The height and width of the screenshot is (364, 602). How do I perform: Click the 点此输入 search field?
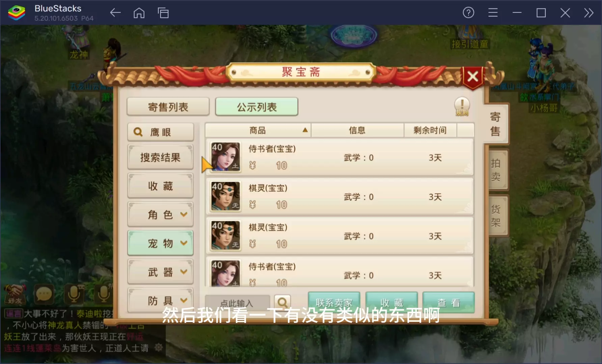point(238,303)
